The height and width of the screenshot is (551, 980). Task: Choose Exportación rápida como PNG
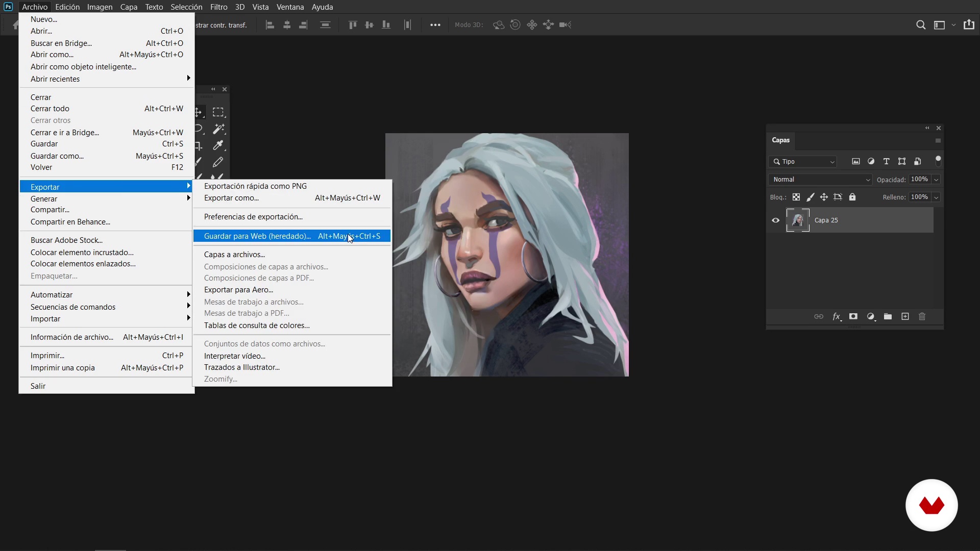(x=292, y=186)
